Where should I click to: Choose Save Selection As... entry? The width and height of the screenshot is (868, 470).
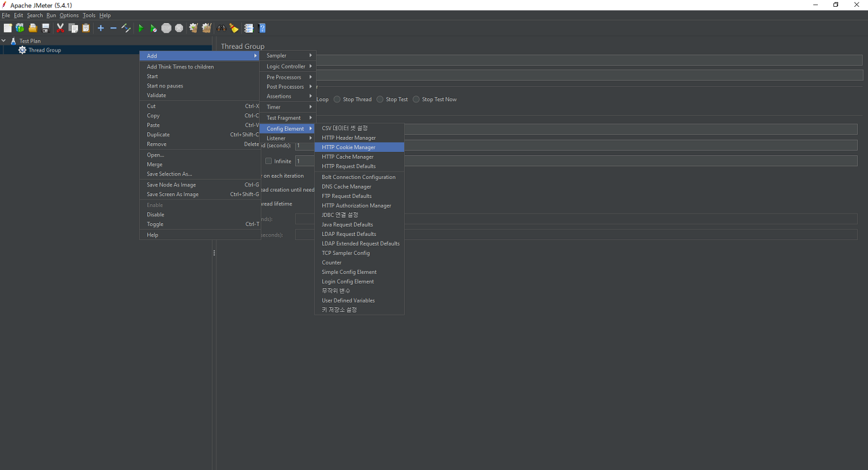point(200,174)
